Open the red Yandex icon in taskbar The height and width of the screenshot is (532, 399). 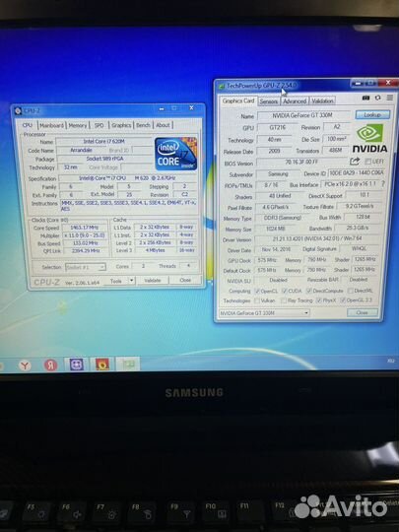[50, 366]
